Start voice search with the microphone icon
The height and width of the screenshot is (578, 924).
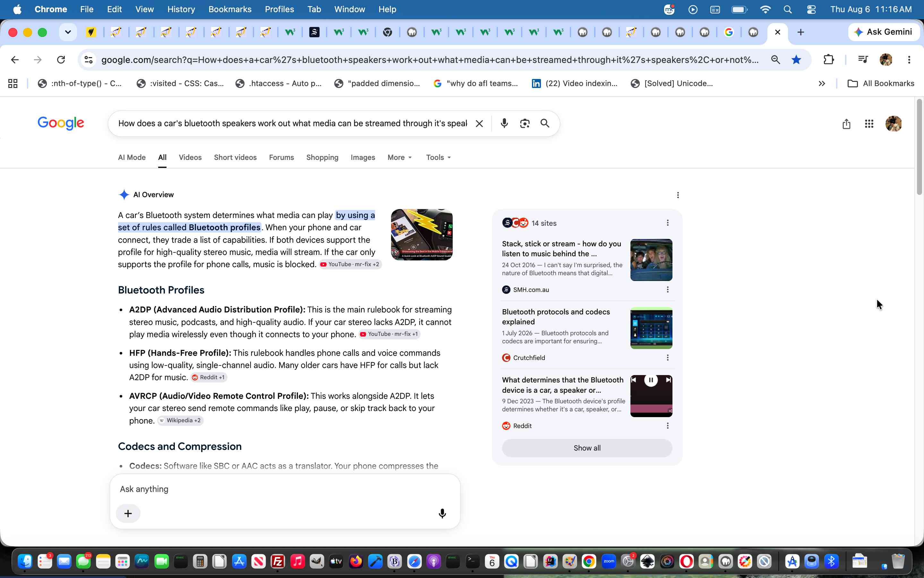pos(504,124)
